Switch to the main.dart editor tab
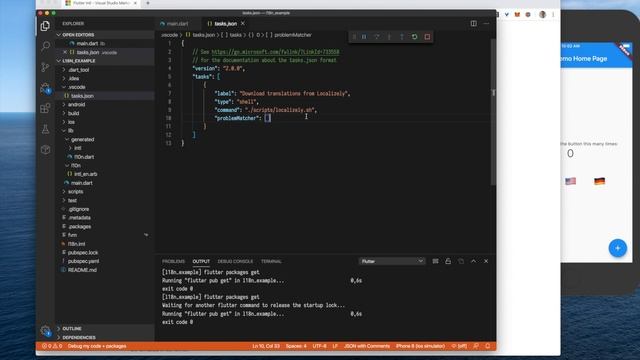640x360 pixels. coord(177,24)
